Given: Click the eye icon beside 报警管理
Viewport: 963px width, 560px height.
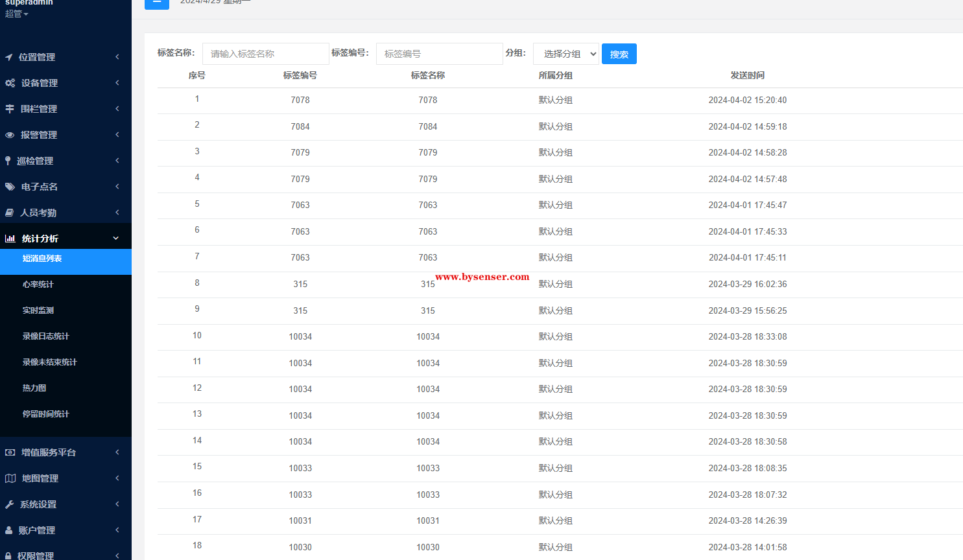Looking at the screenshot, I should [10, 135].
